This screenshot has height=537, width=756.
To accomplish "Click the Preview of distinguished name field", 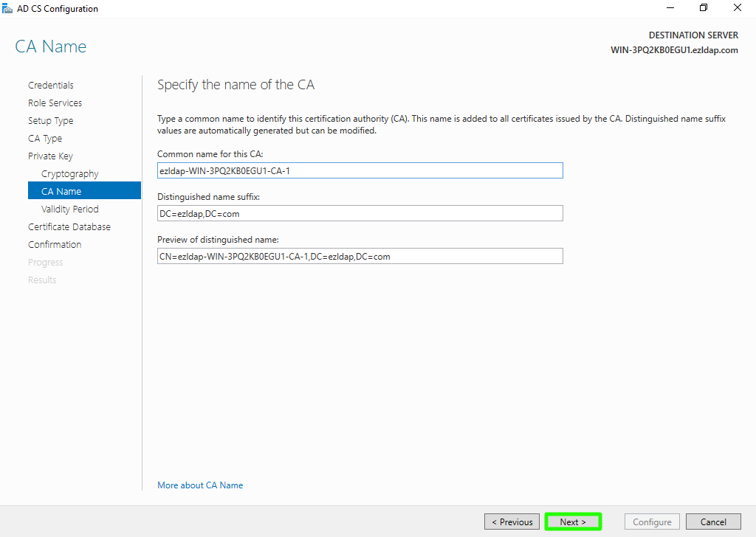I will click(360, 256).
